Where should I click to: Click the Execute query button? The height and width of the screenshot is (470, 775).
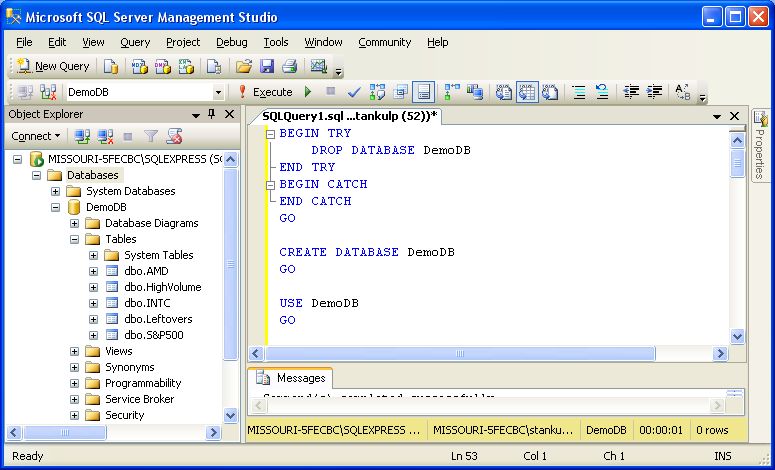pos(265,92)
